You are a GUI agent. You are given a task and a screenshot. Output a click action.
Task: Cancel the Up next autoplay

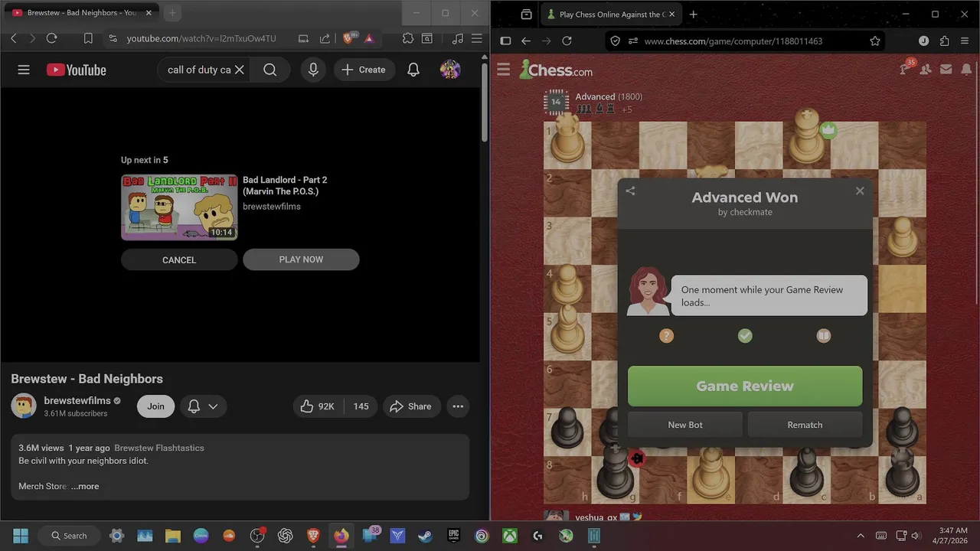coord(179,259)
